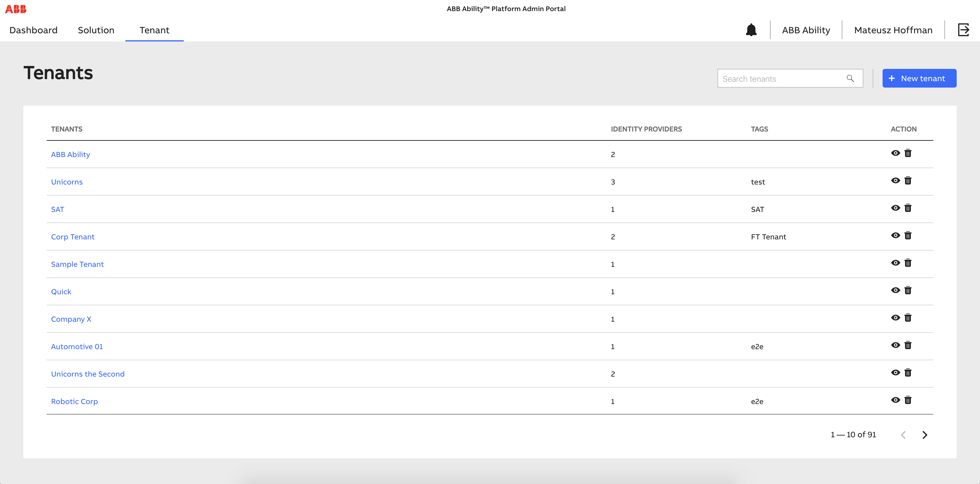This screenshot has height=484, width=980.
Task: Open Mateusz Hoffman user menu
Action: 893,30
